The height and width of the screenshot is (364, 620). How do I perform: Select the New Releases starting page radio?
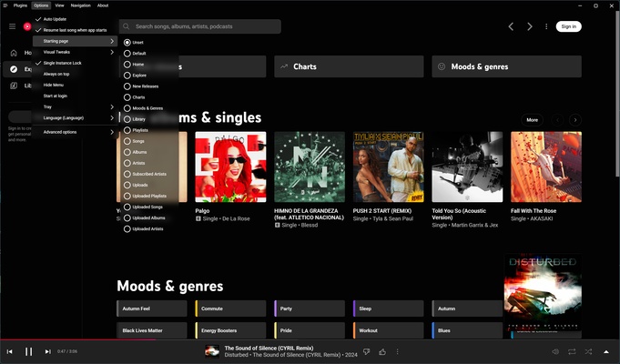click(127, 86)
